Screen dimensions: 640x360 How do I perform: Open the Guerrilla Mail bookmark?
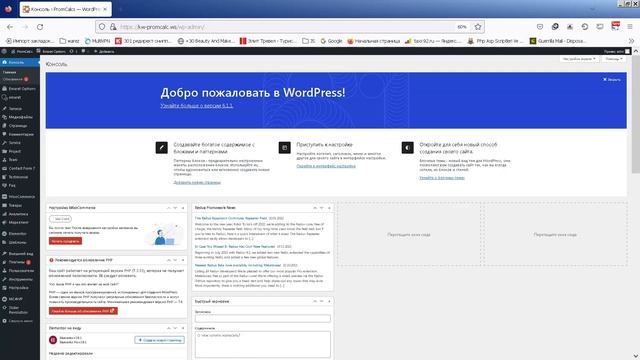tap(558, 41)
